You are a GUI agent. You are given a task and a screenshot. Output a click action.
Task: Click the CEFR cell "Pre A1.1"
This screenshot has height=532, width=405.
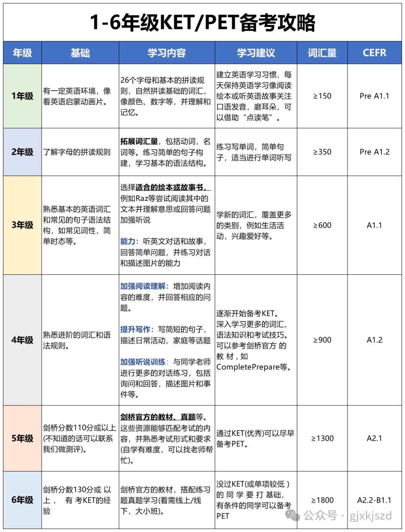(375, 96)
